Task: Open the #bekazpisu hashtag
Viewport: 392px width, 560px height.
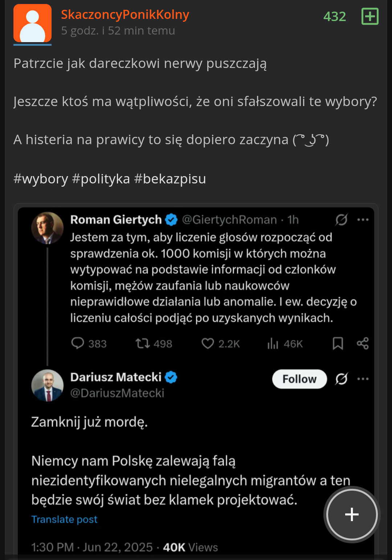Action: pyautogui.click(x=170, y=179)
